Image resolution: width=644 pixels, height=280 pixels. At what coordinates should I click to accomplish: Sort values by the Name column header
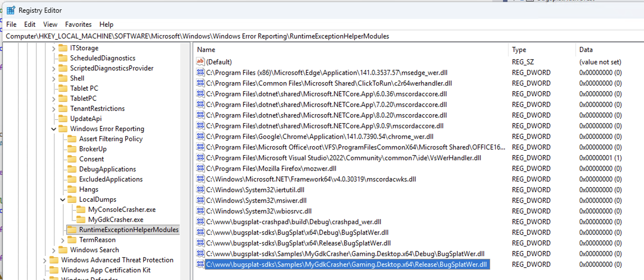[x=206, y=50]
